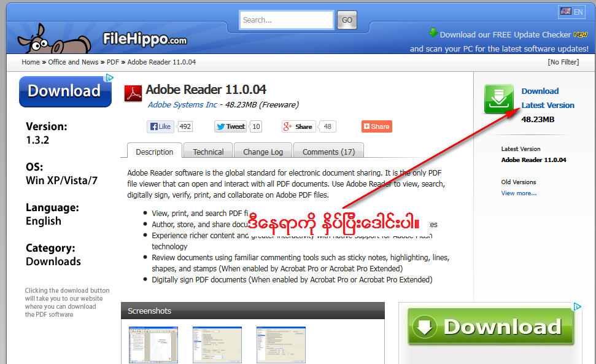Click inside the Search input field
Viewport: 596px width, 364px height.
pyautogui.click(x=287, y=20)
